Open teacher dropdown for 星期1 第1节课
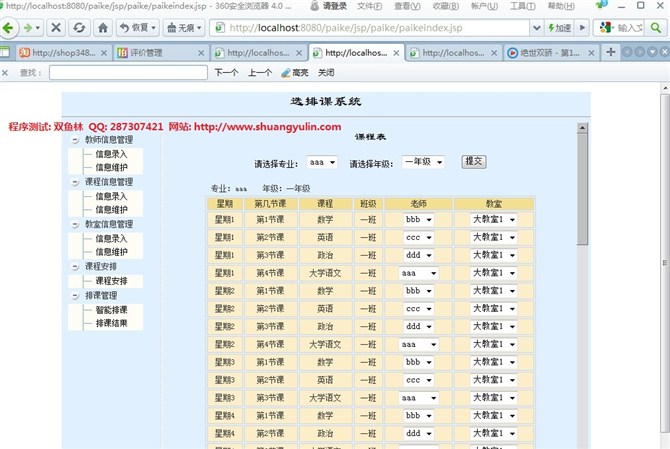Screen dimensions: 670x449 point(419,220)
